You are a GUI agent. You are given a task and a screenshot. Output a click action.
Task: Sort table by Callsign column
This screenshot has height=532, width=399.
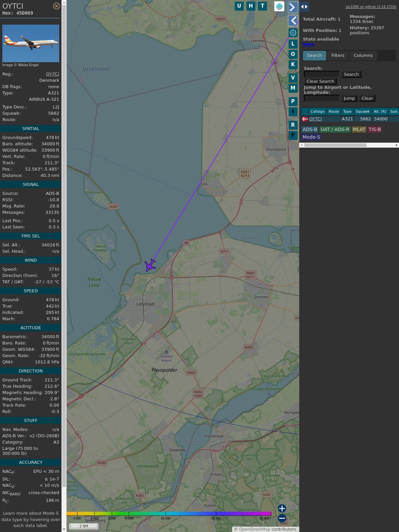[318, 111]
